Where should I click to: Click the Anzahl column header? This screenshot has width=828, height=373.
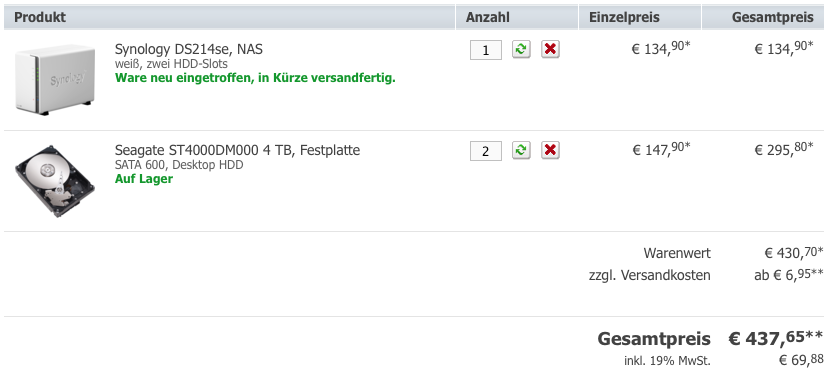(x=487, y=17)
